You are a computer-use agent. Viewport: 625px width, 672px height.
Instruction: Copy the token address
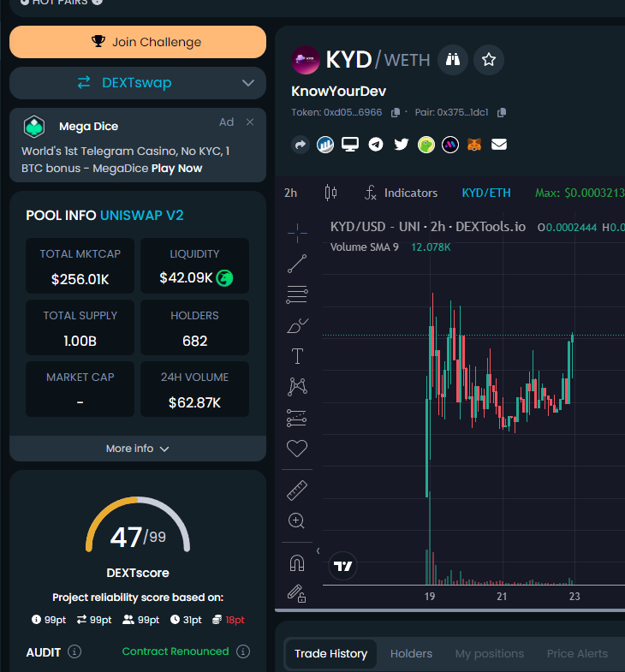[396, 113]
